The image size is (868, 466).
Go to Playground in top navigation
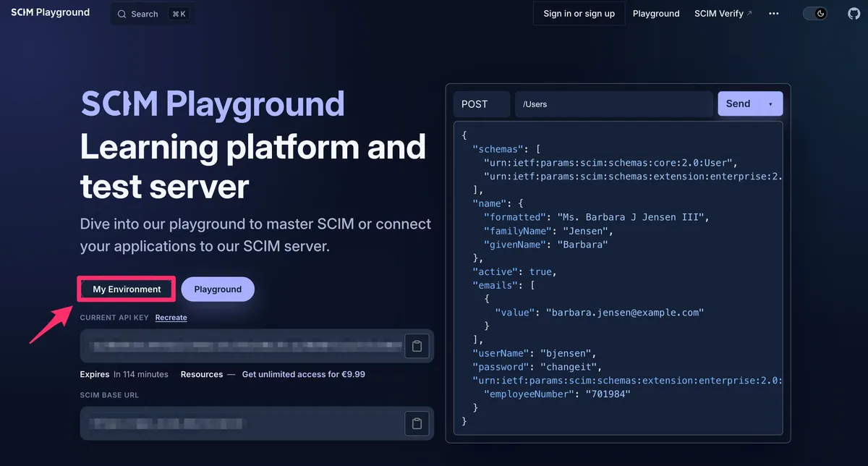point(656,14)
